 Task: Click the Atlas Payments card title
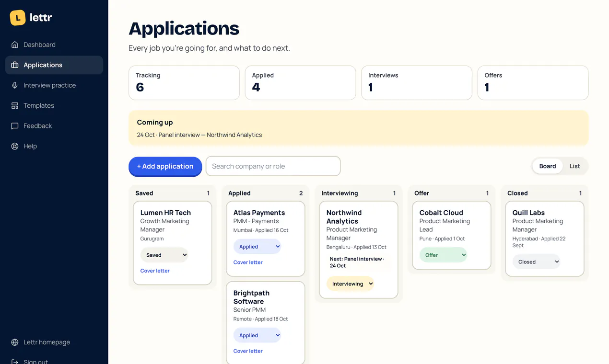pyautogui.click(x=259, y=213)
